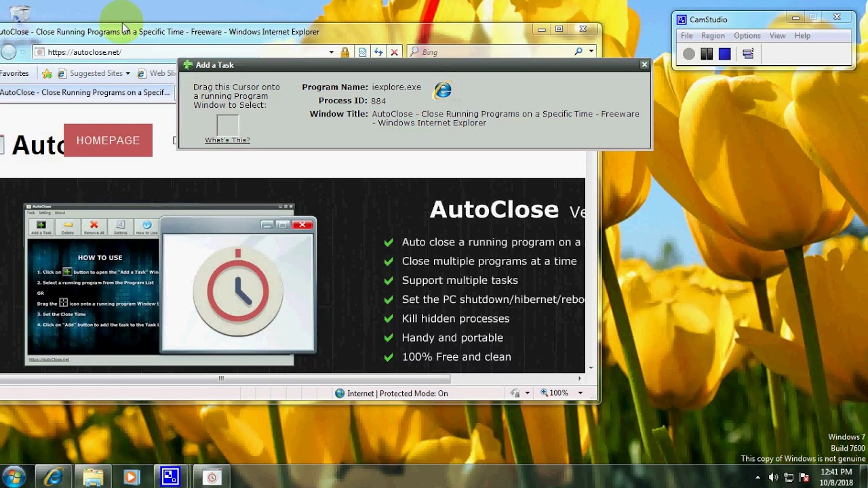868x488 pixels.
Task: Click the vertical scrollbar down arrow
Action: click(591, 368)
